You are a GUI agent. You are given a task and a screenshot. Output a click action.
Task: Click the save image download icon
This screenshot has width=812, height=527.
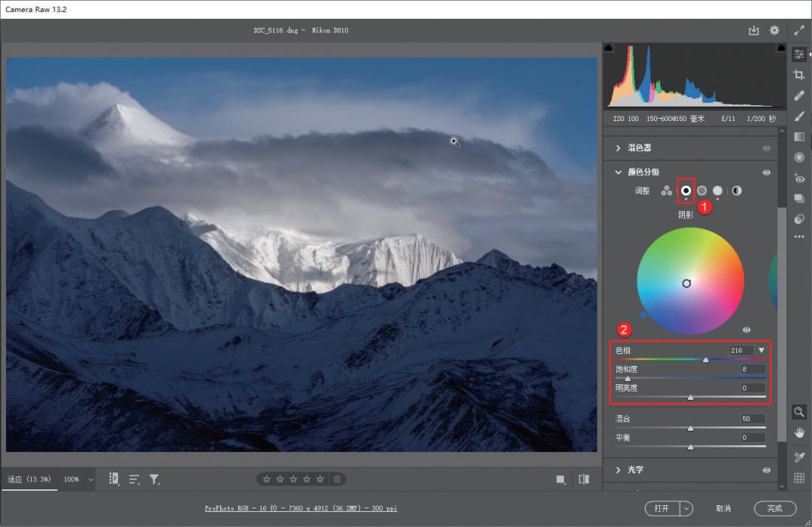pyautogui.click(x=753, y=31)
